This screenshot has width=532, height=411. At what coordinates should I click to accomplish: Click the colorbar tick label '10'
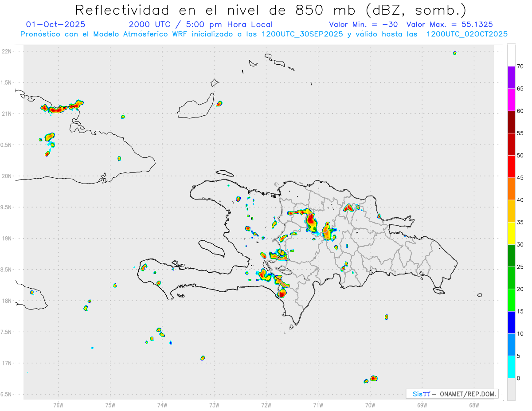click(x=520, y=334)
